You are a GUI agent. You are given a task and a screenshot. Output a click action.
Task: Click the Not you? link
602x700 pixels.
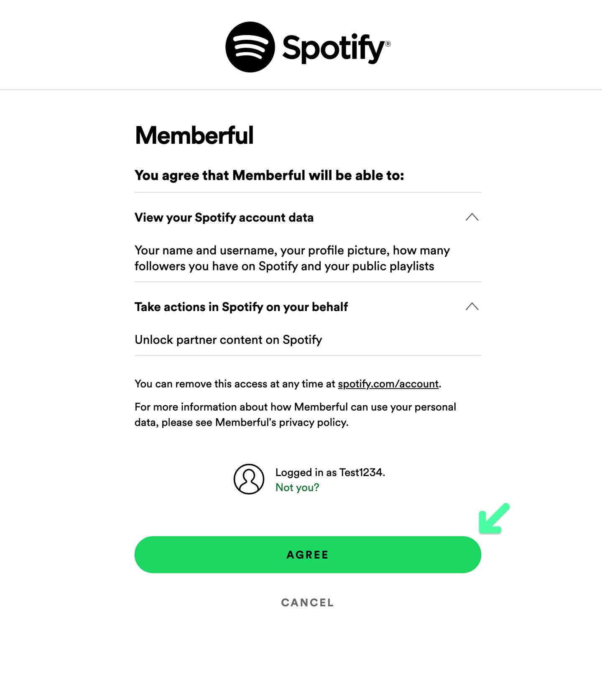(x=297, y=487)
